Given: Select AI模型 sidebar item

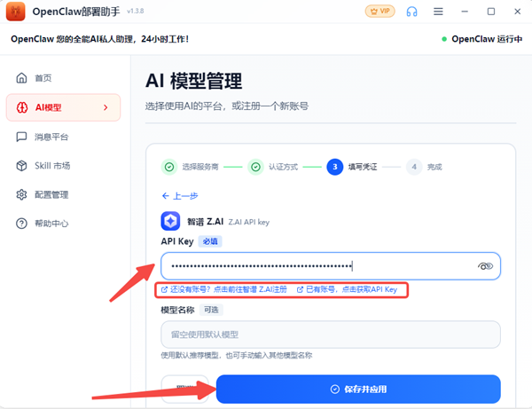Looking at the screenshot, I should 63,107.
